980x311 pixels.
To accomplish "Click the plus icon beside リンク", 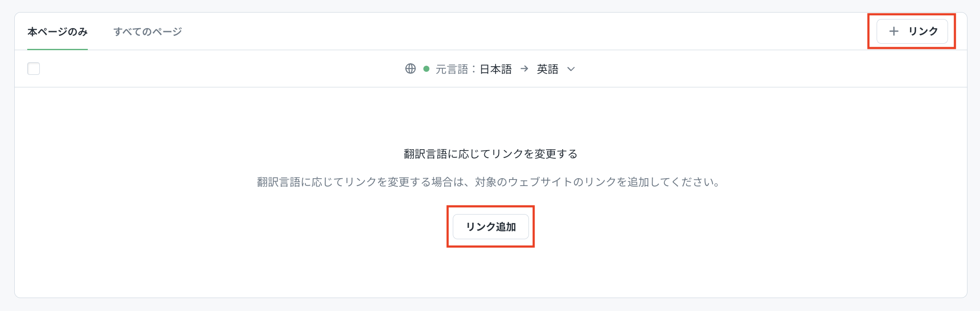I will click(894, 31).
